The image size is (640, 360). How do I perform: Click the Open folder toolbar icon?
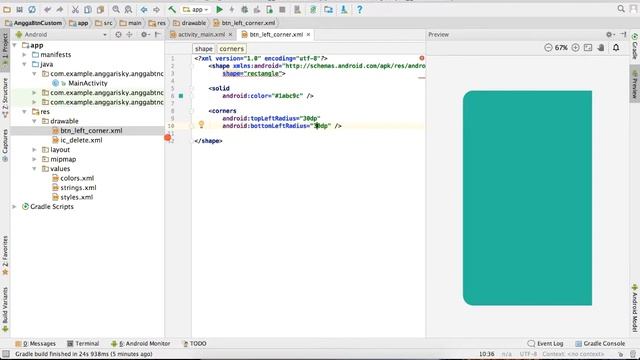(7, 9)
